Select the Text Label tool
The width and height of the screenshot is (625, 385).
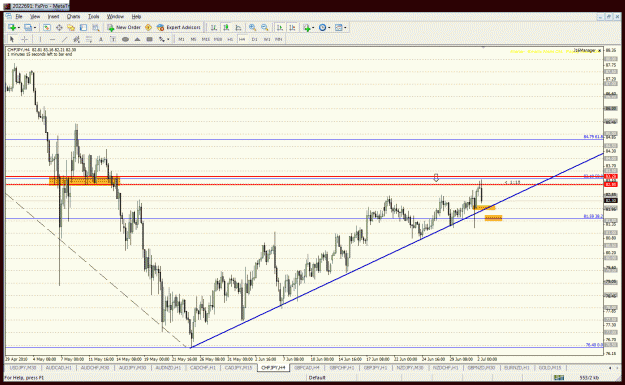pos(113,39)
